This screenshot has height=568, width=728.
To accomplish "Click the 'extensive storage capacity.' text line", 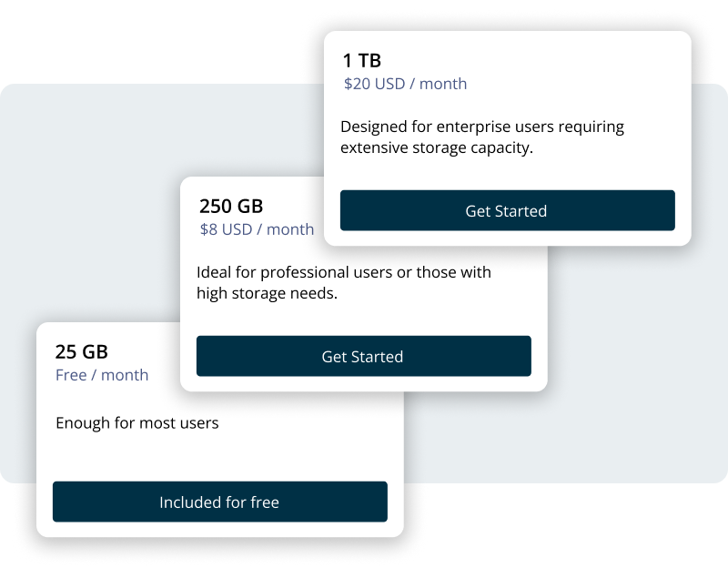I will [436, 147].
